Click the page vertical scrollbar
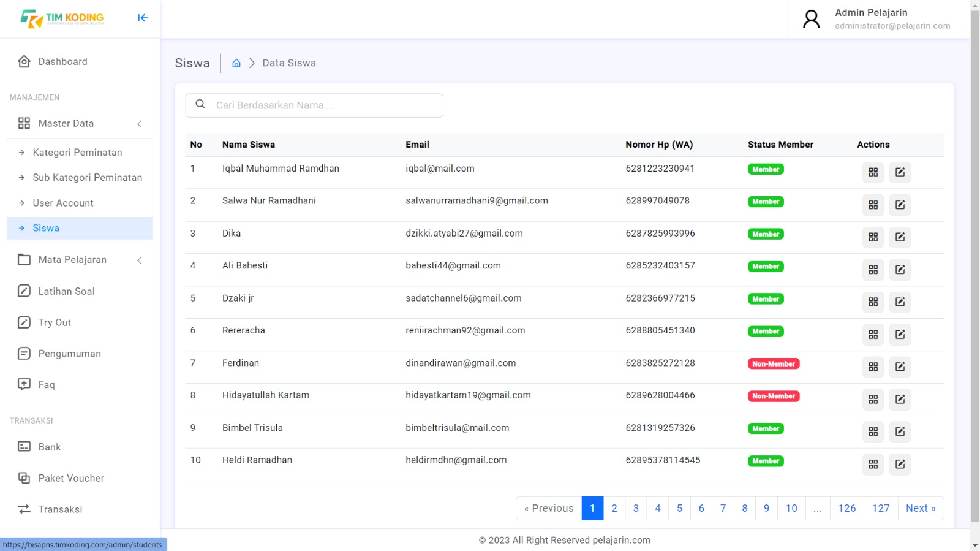 [x=975, y=266]
